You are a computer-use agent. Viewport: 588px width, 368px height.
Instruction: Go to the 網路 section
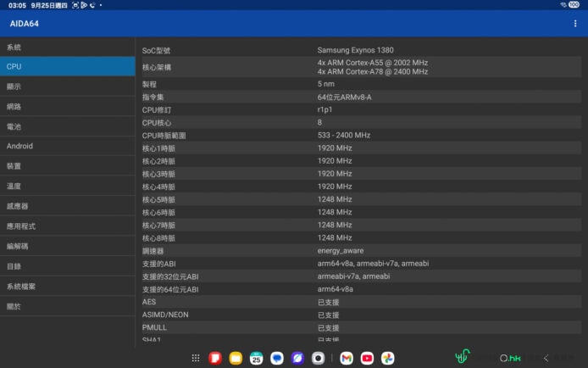coord(68,107)
